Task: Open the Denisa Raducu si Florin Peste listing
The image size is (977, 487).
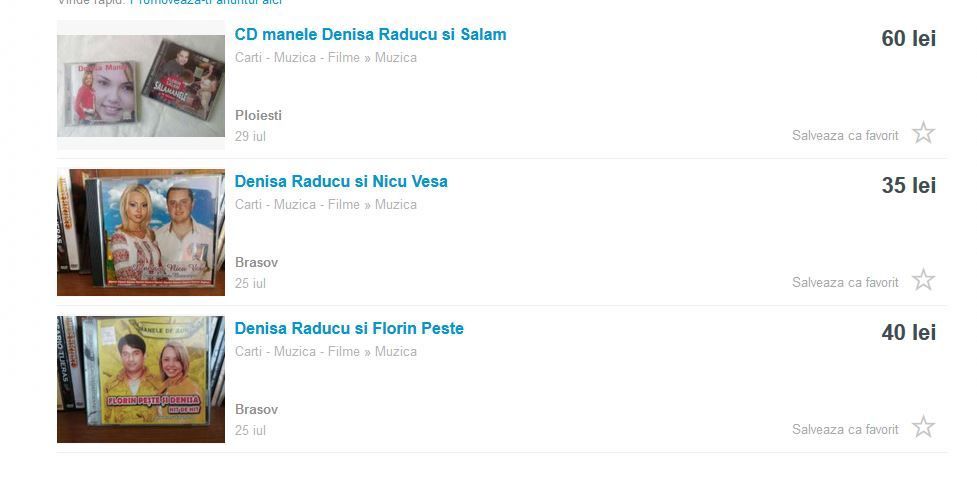Action: point(349,329)
